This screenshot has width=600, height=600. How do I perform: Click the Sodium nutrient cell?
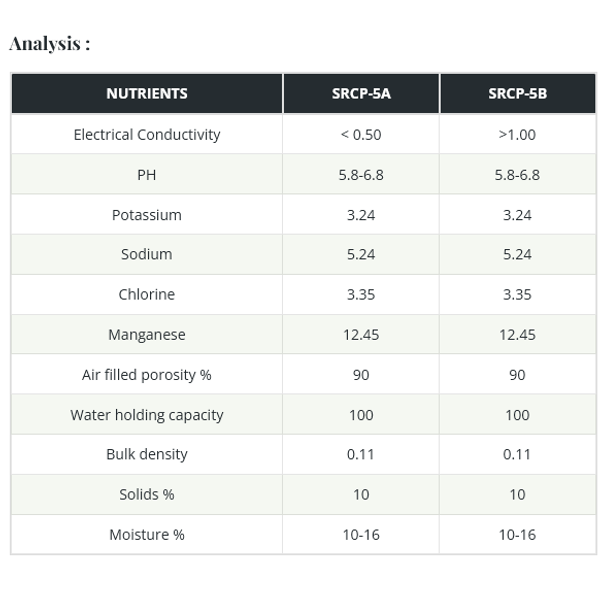point(147,254)
